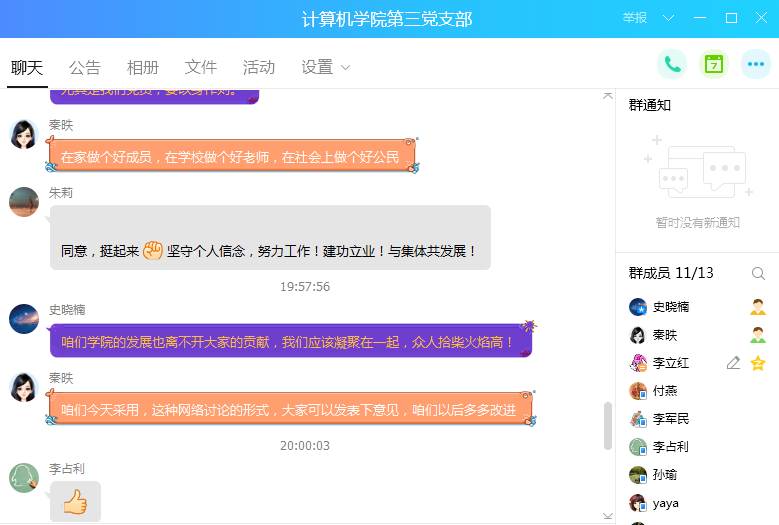Click the yellow star icon beside 李立红
The height and width of the screenshot is (525, 779).
click(758, 363)
